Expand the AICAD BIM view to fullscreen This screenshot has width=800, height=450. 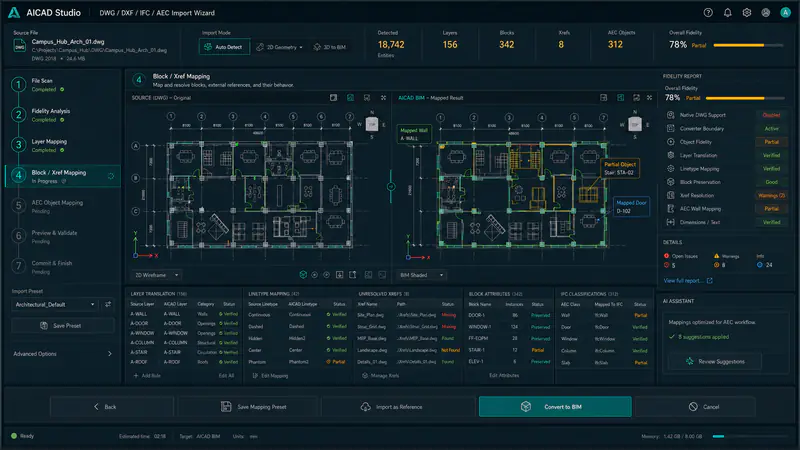(649, 97)
